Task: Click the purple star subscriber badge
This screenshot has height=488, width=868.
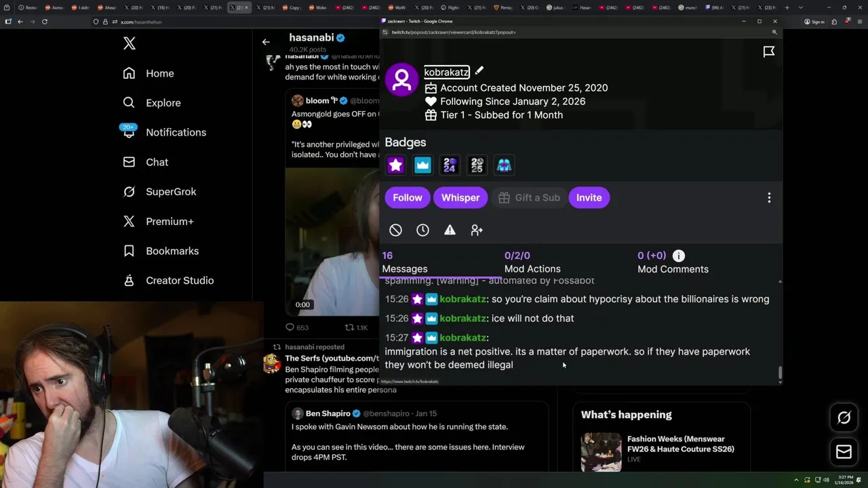Action: [x=395, y=165]
